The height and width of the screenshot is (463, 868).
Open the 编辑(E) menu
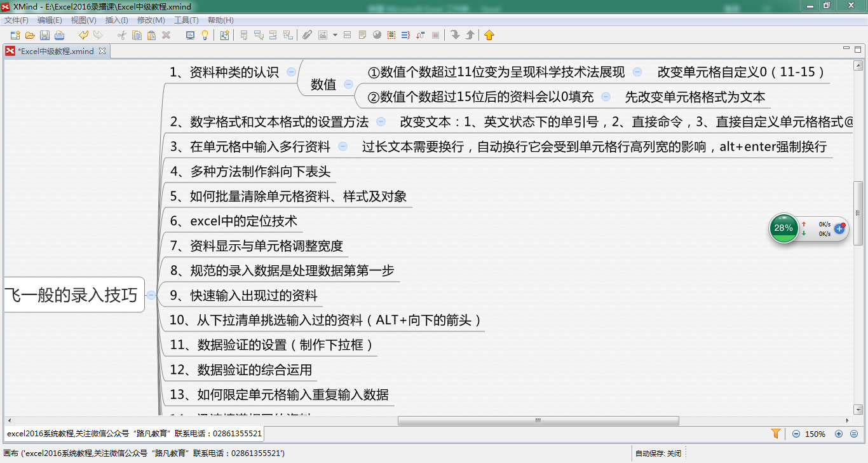50,20
